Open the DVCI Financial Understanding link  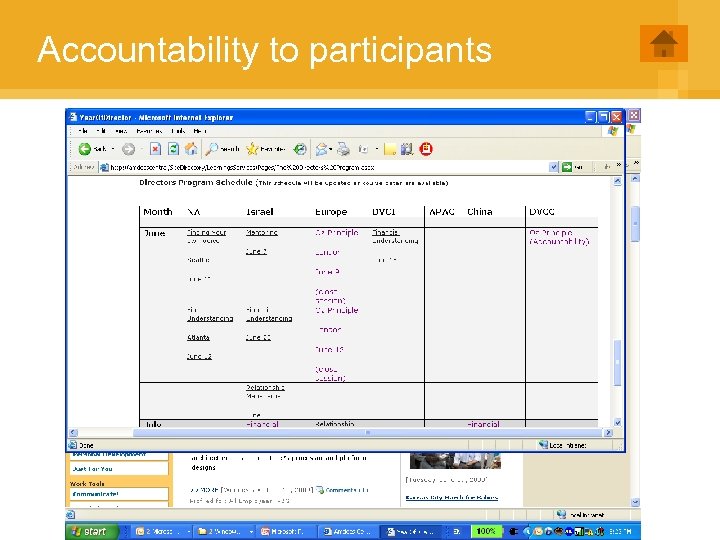click(x=395, y=236)
